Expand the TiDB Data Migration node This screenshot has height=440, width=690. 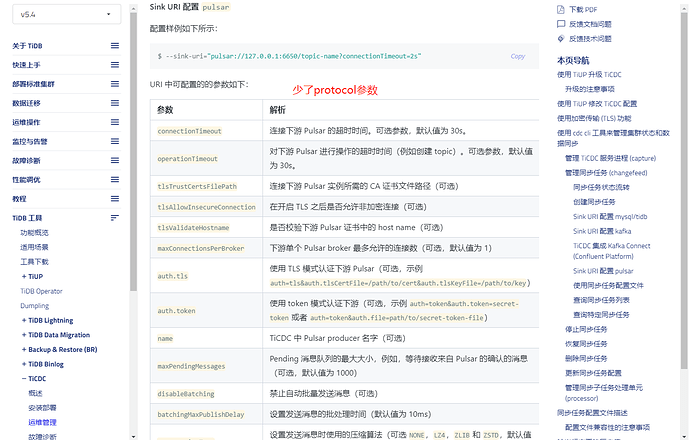click(24, 335)
